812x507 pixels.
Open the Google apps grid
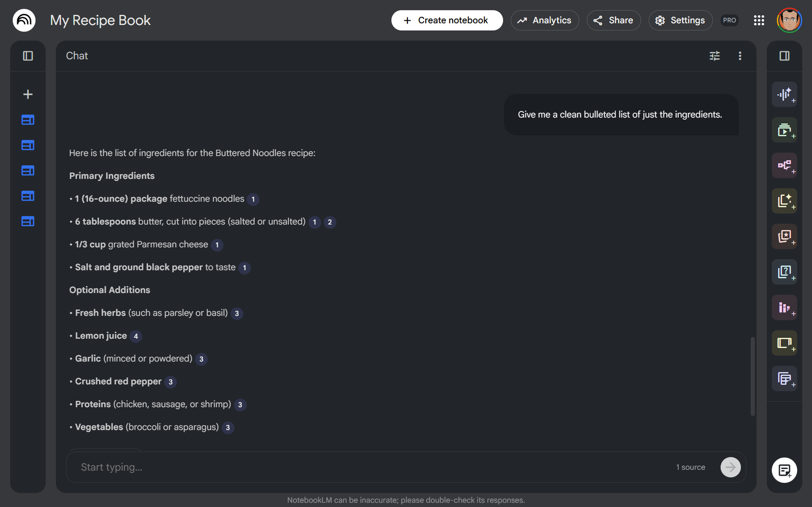coord(759,20)
